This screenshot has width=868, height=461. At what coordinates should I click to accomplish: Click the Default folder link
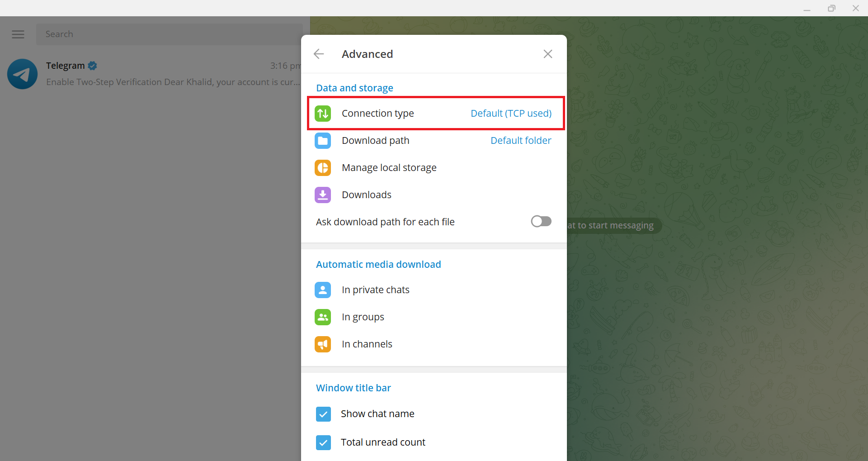[x=521, y=141]
